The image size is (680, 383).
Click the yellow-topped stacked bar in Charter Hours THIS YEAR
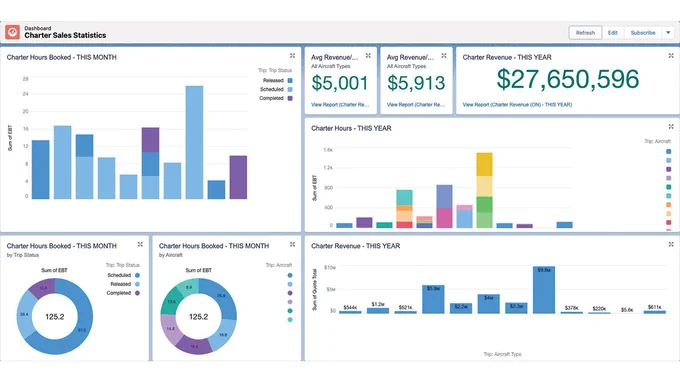pyautogui.click(x=484, y=190)
